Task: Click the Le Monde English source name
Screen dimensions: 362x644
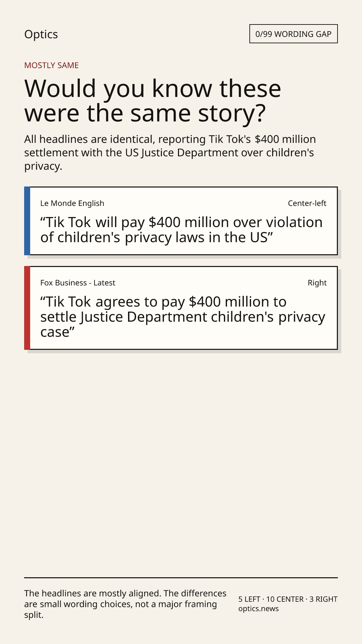Action: pyautogui.click(x=72, y=203)
